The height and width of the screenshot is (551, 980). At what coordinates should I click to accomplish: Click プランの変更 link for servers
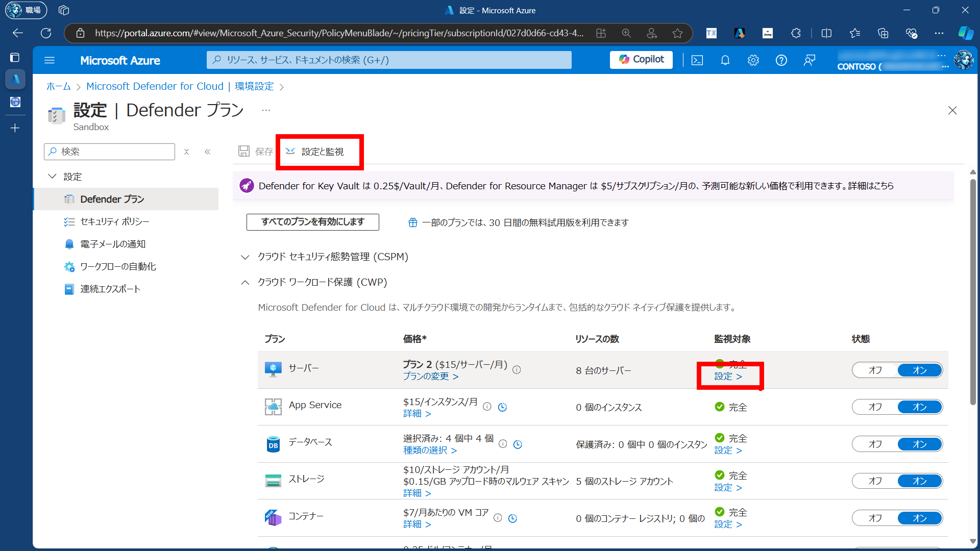tap(430, 377)
